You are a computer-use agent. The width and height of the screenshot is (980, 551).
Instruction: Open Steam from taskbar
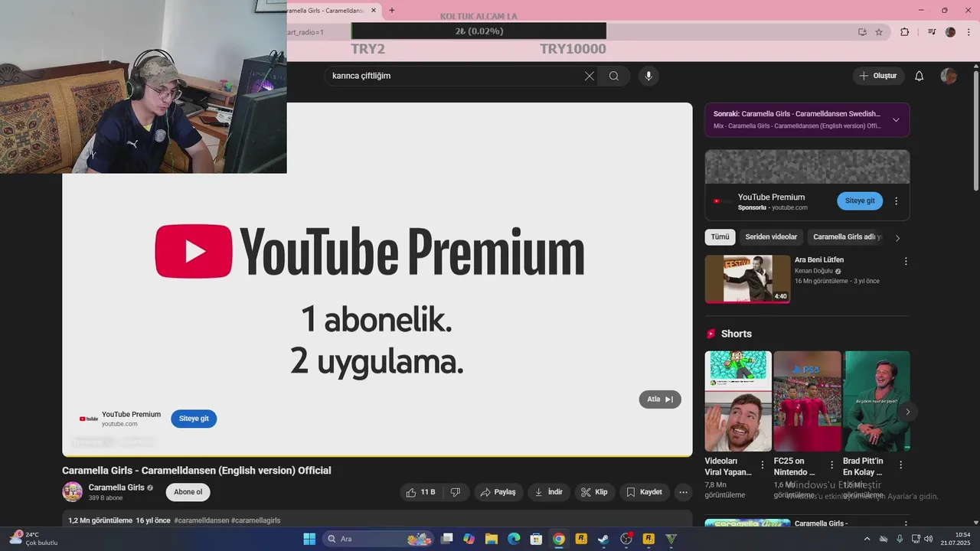(604, 539)
